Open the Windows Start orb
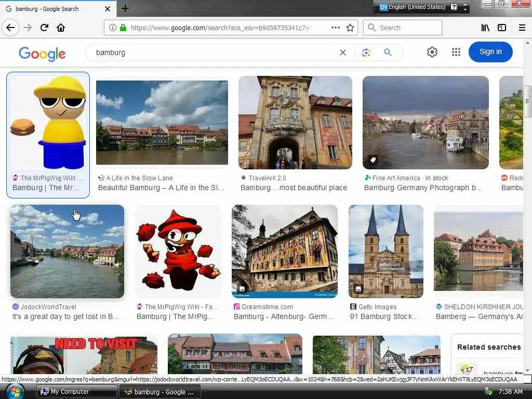 [14, 392]
